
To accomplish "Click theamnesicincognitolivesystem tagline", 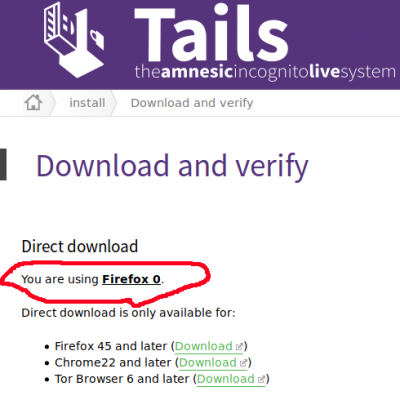I will click(265, 72).
